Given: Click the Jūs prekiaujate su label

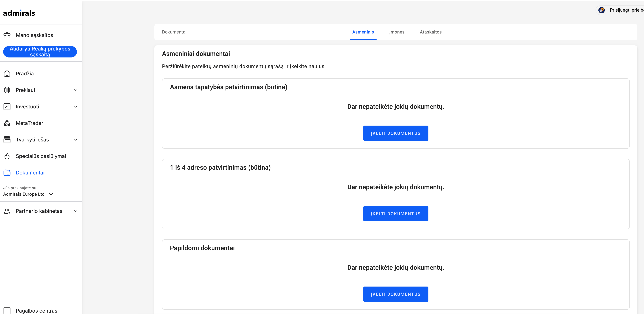Looking at the screenshot, I should tap(20, 188).
